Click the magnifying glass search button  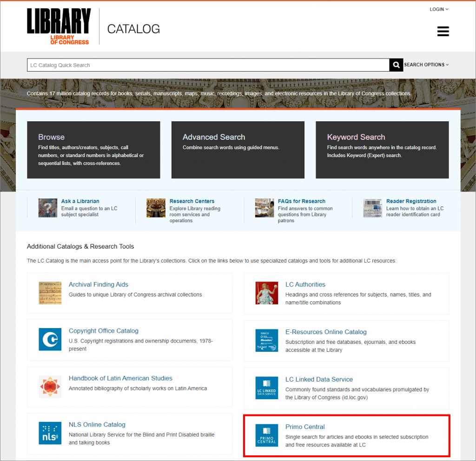pos(396,65)
